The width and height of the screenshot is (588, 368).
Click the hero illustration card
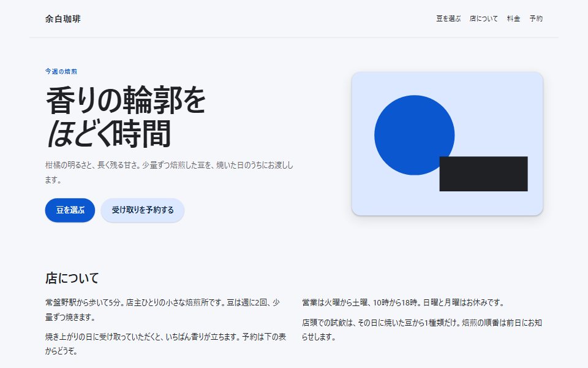click(447, 144)
